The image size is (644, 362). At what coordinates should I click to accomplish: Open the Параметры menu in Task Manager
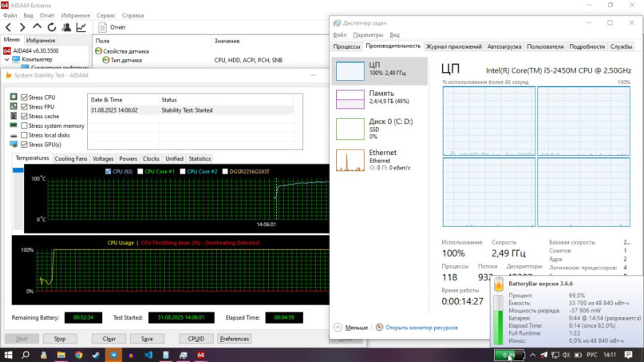368,35
